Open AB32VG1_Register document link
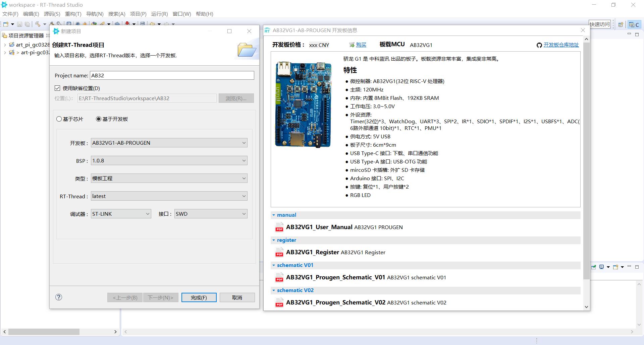Screen dimensions: 644x345 click(x=312, y=252)
